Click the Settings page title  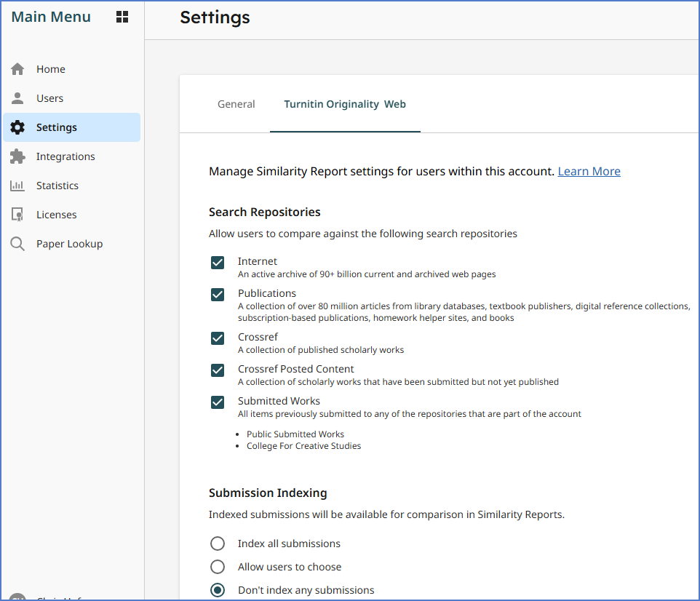point(215,18)
